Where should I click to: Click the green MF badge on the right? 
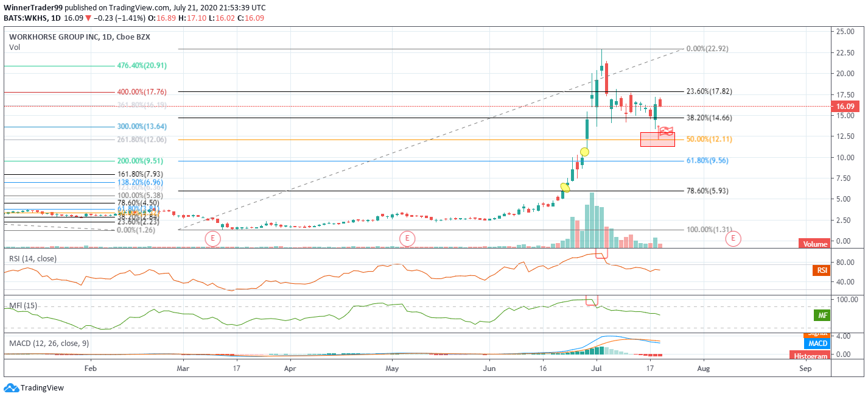click(822, 315)
